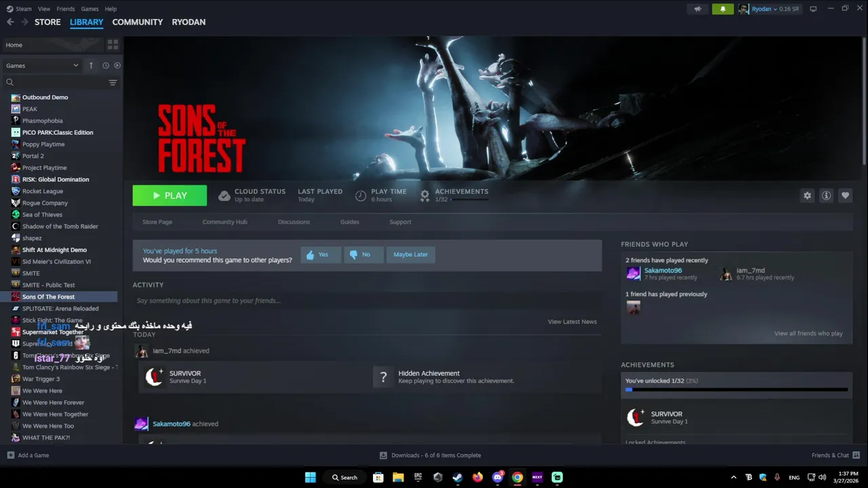This screenshot has width=868, height=488.
Task: Open Google Chrome from taskbar
Action: pyautogui.click(x=517, y=477)
